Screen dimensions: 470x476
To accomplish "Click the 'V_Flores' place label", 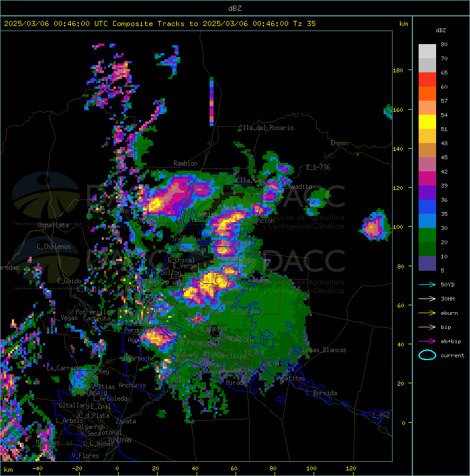I will point(85,456).
